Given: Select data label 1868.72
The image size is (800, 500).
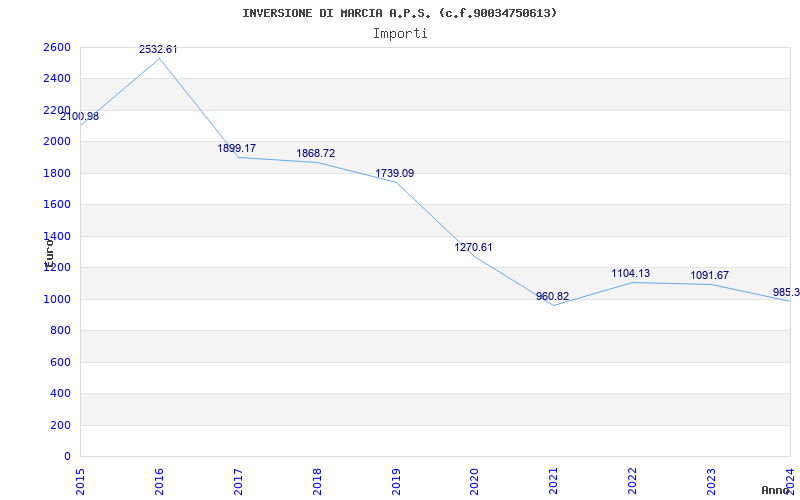Looking at the screenshot, I should 316,154.
